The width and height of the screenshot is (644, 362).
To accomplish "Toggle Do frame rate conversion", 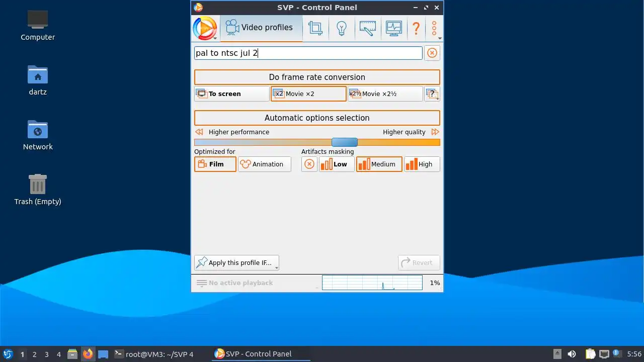I will 317,77.
